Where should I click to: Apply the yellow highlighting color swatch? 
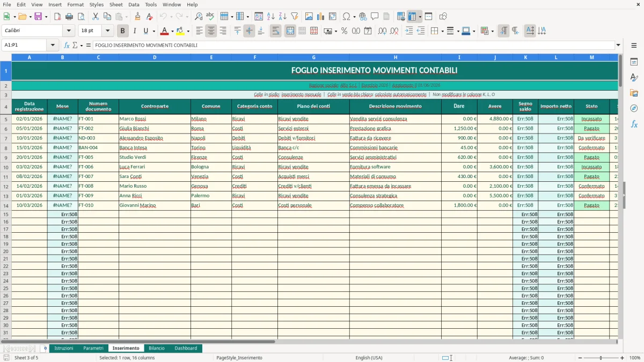[x=180, y=31]
